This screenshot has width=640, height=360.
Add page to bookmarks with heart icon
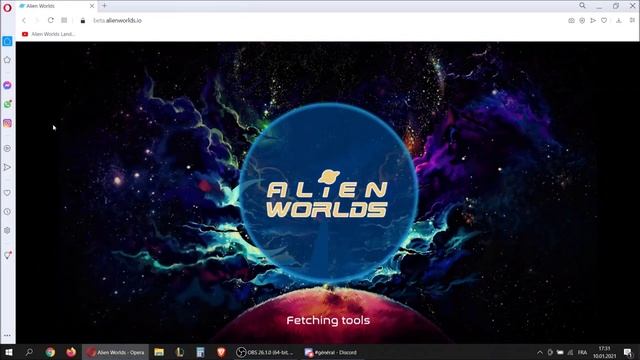click(x=604, y=20)
